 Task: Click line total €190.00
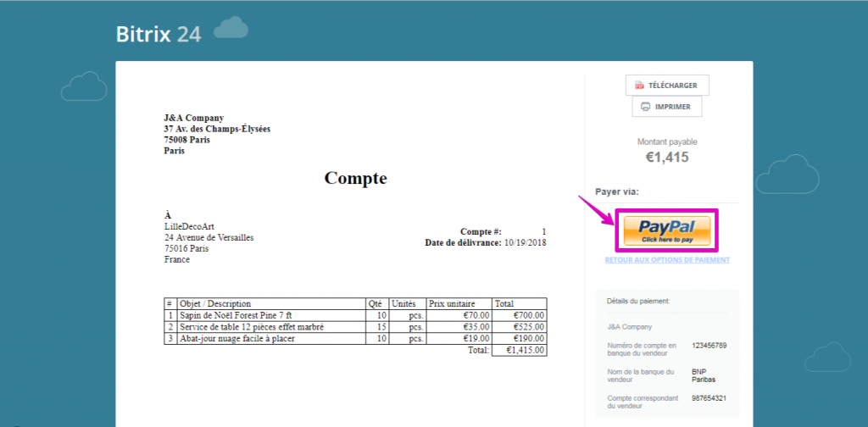point(529,339)
